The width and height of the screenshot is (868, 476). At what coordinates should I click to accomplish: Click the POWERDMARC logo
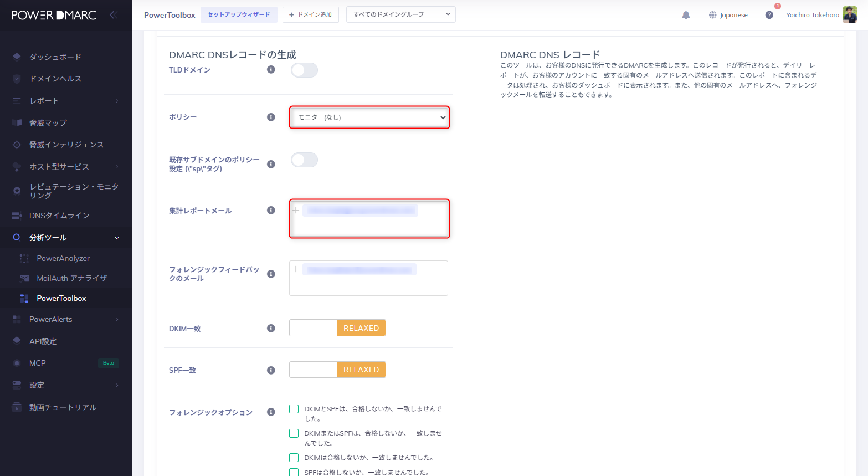[54, 15]
